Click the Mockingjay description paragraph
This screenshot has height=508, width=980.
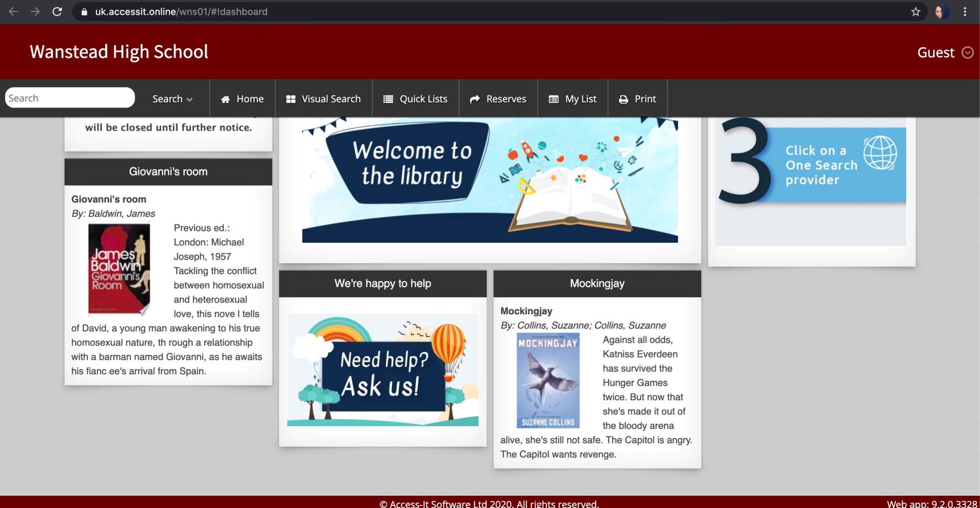click(597, 397)
